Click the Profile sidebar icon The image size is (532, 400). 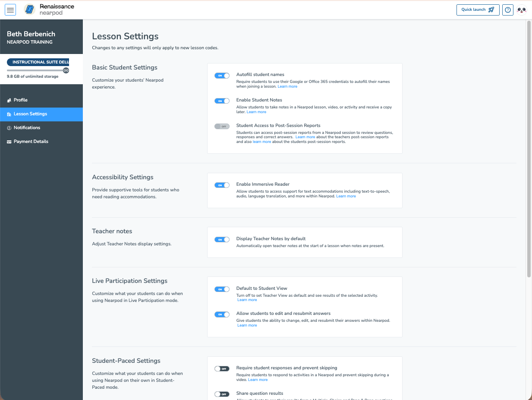(x=9, y=100)
